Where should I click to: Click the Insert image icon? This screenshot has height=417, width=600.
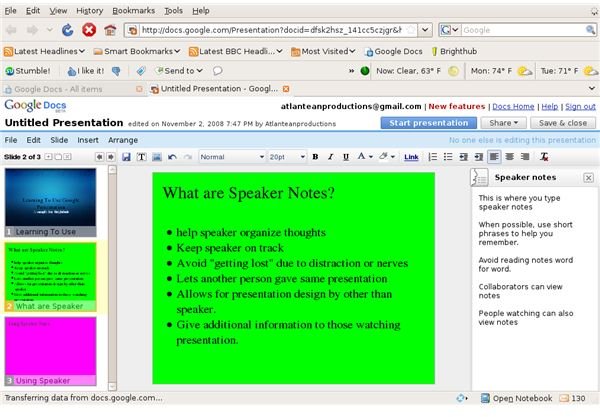tap(157, 157)
